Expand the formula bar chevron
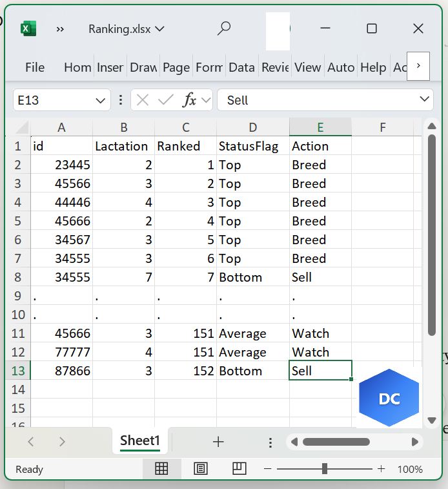448x489 pixels. [425, 99]
